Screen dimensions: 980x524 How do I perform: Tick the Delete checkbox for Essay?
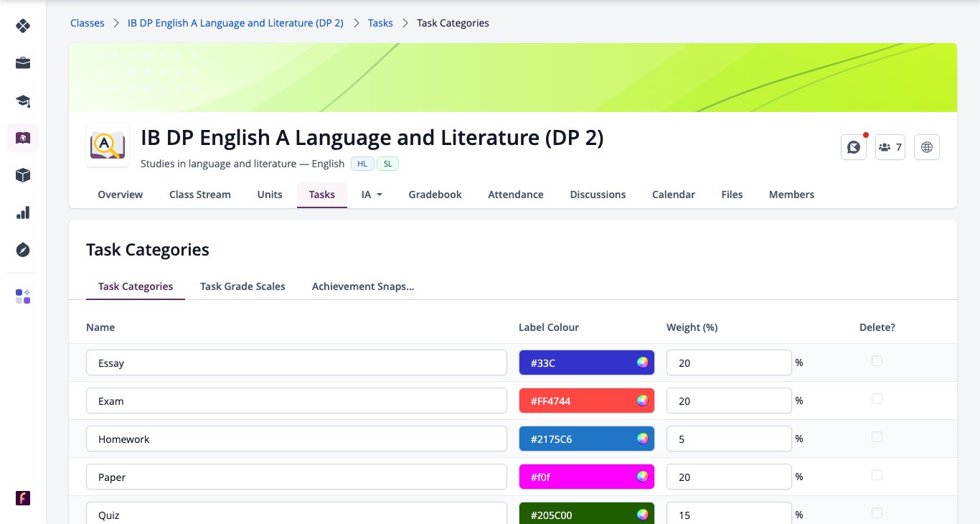point(877,361)
